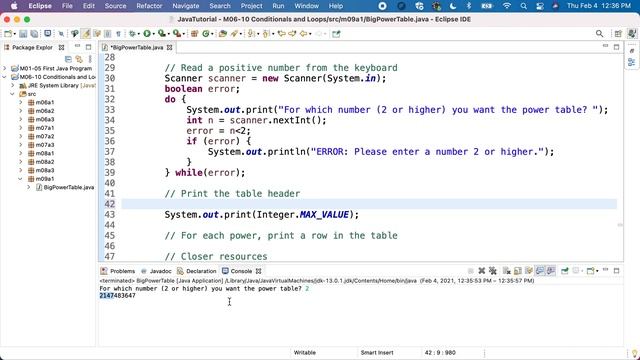Viewport: 640px width, 360px height.
Task: Click the Open Type icon in toolbar
Action: point(222,34)
